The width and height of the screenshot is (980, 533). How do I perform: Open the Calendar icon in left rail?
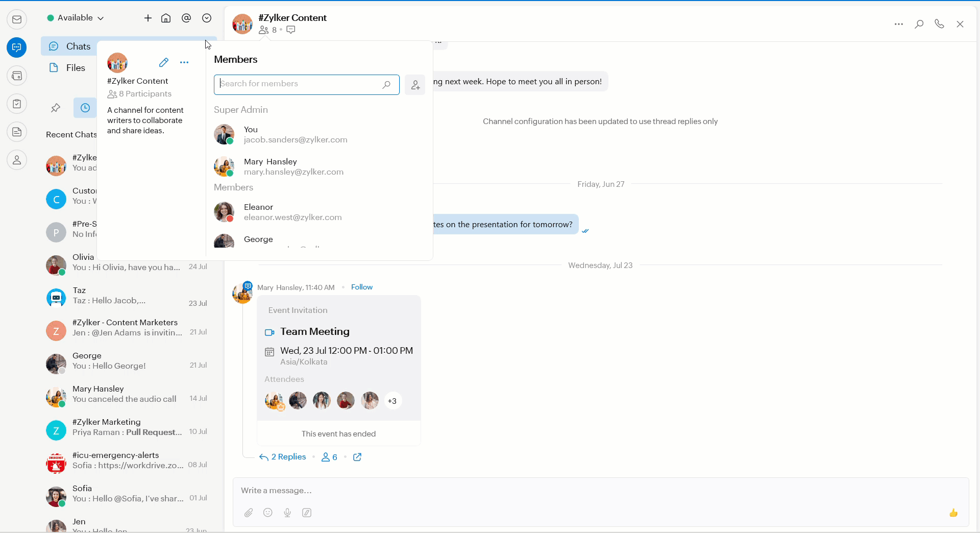click(x=17, y=76)
